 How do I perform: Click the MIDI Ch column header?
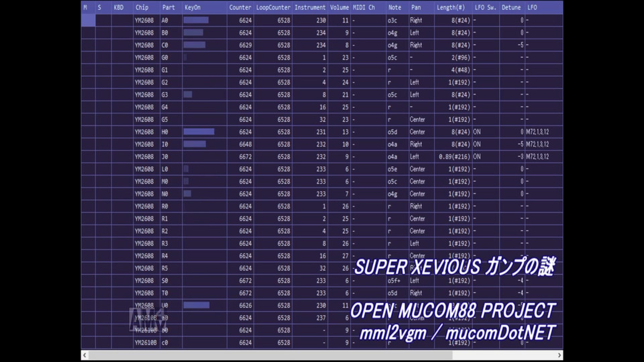(368, 7)
